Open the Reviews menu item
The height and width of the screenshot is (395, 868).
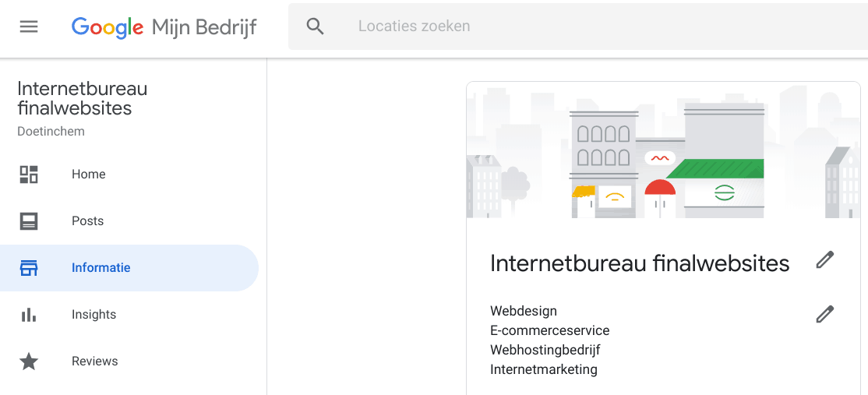[129, 361]
